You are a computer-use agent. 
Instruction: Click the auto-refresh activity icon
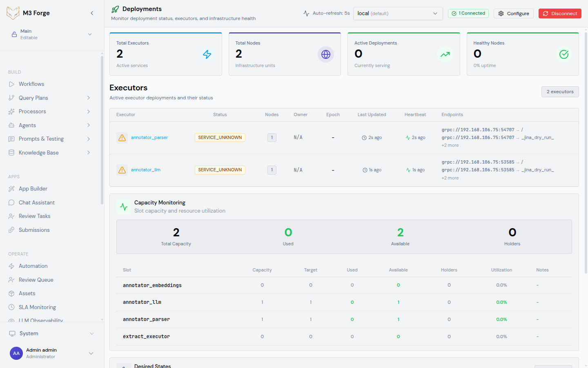coord(307,13)
